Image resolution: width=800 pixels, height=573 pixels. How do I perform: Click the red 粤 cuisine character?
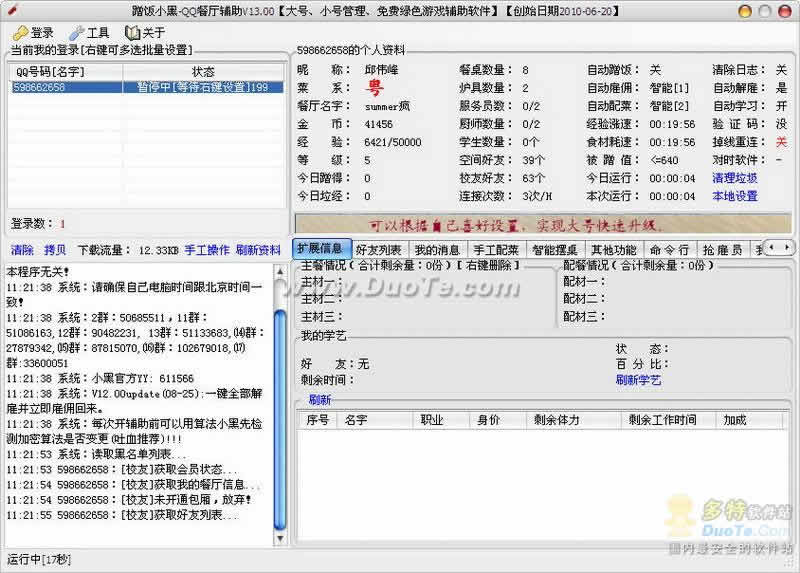tap(374, 88)
